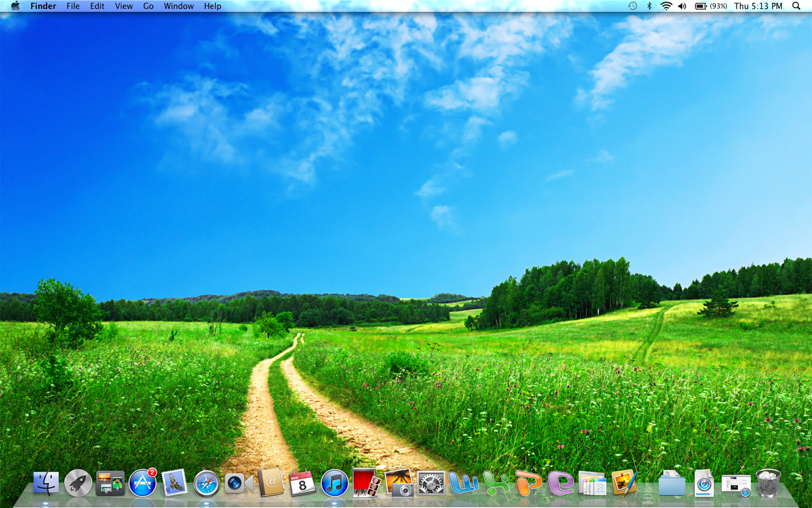The image size is (812, 508).
Task: Open the Window menu
Action: coord(179,6)
